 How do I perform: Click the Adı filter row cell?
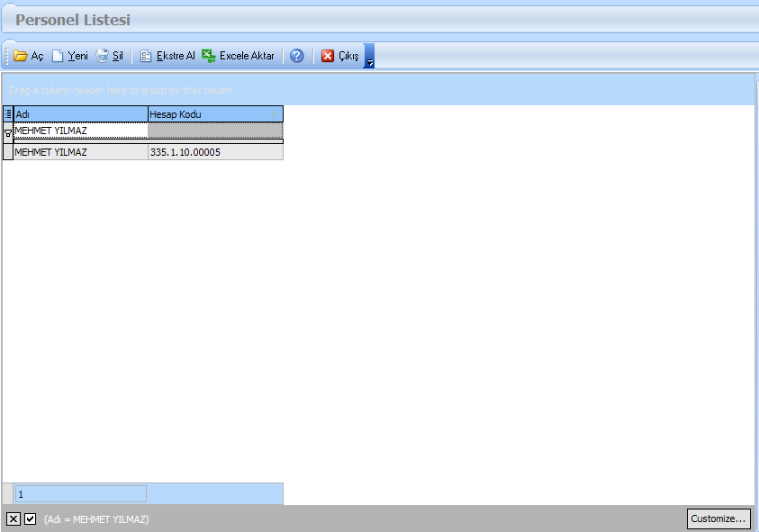[x=80, y=131]
